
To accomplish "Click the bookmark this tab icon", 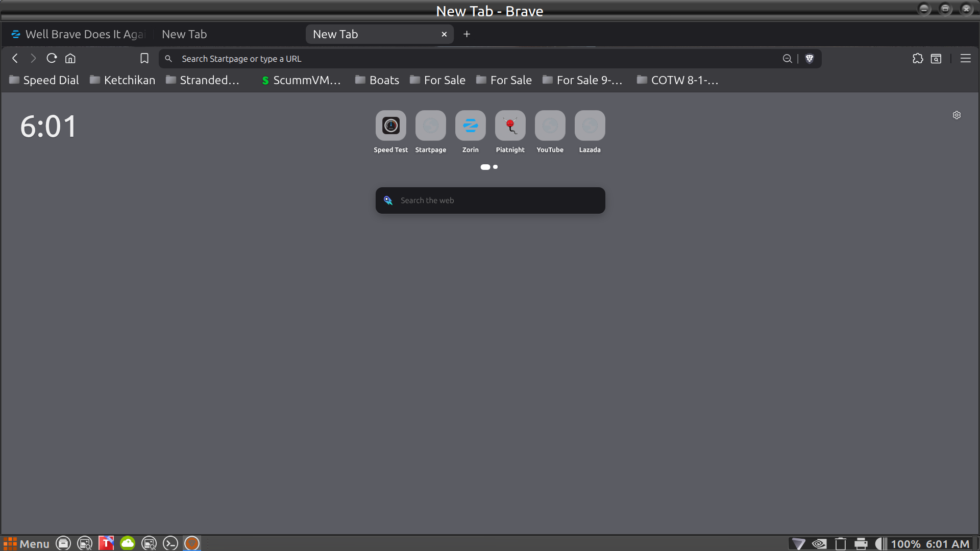I will (144, 59).
